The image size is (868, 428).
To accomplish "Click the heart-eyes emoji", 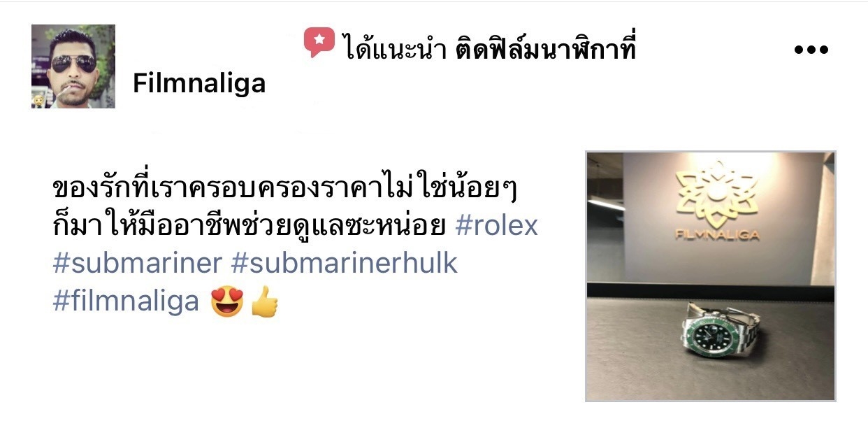I will tap(226, 301).
